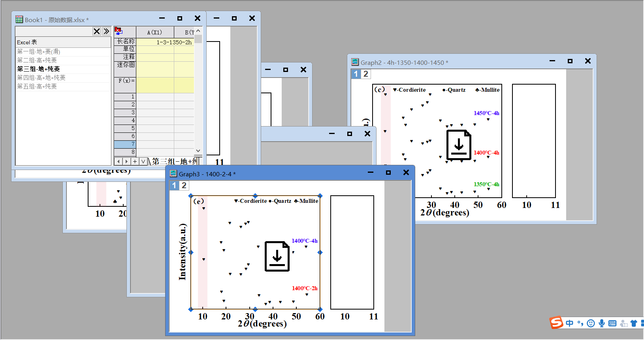Click the Book1 workbook icon in title bar
Image resolution: width=644 pixels, height=340 pixels.
click(x=19, y=19)
